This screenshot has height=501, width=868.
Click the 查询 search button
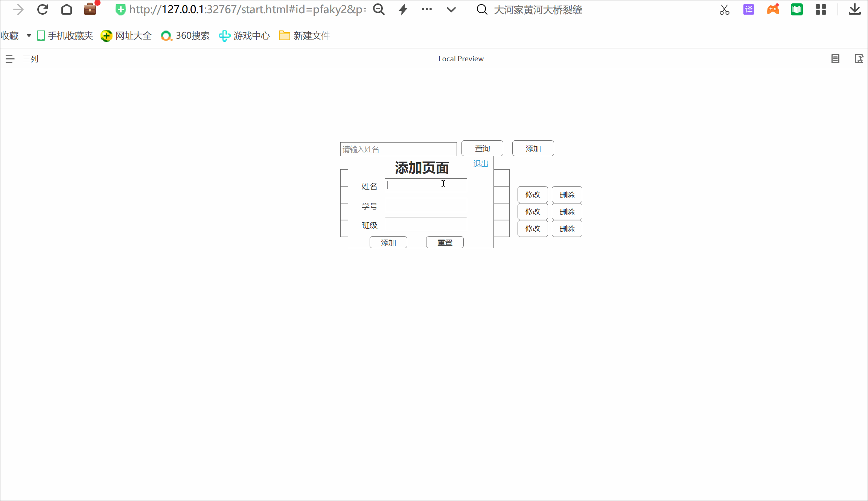(x=482, y=148)
